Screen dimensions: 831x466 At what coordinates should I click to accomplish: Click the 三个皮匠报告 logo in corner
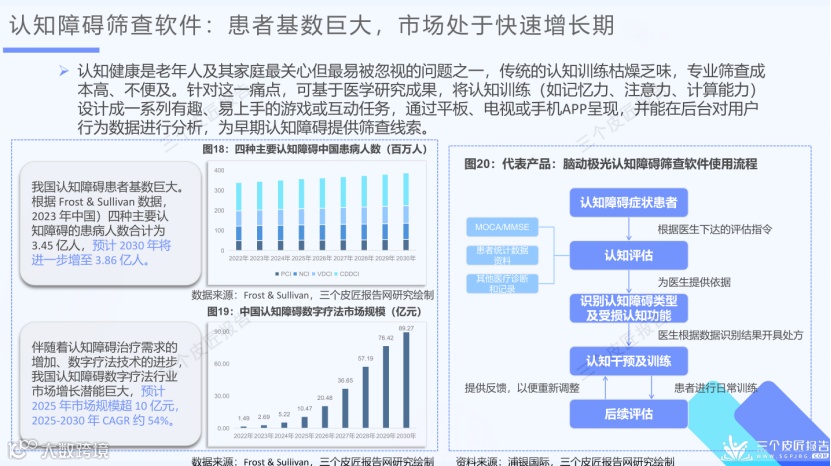click(x=775, y=450)
